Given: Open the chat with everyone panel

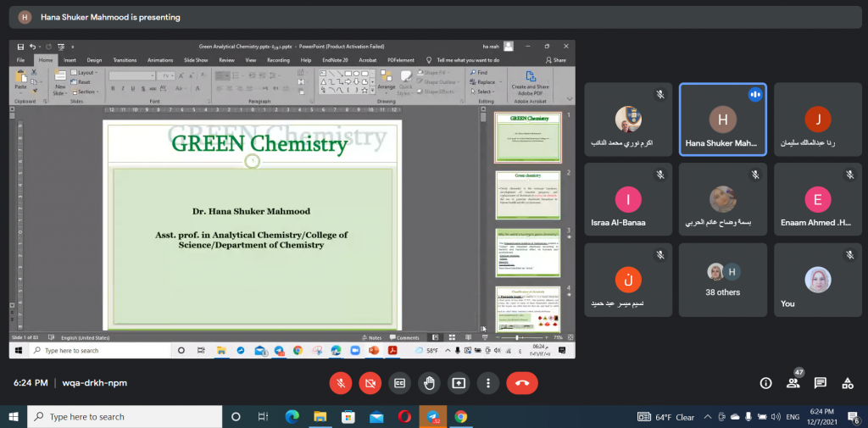Looking at the screenshot, I should [821, 383].
